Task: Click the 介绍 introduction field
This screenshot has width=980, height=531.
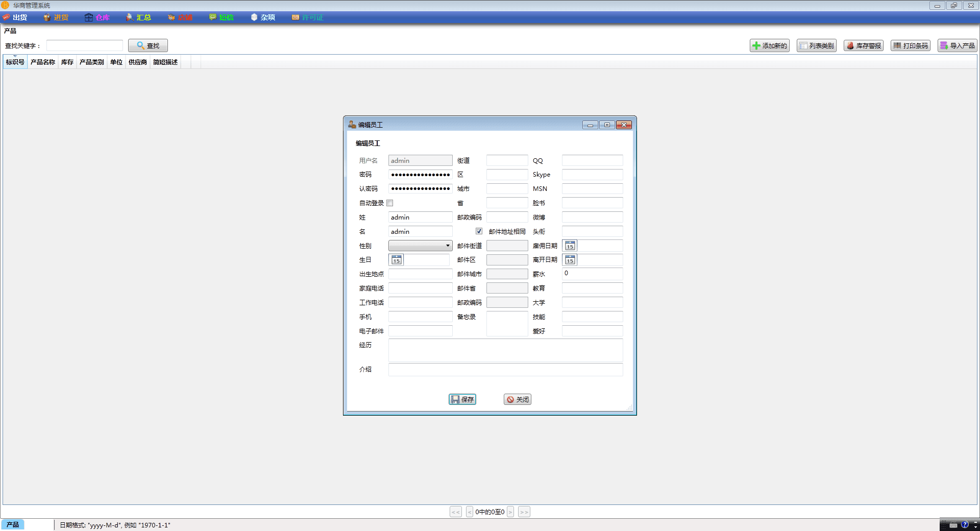Action: (506, 370)
